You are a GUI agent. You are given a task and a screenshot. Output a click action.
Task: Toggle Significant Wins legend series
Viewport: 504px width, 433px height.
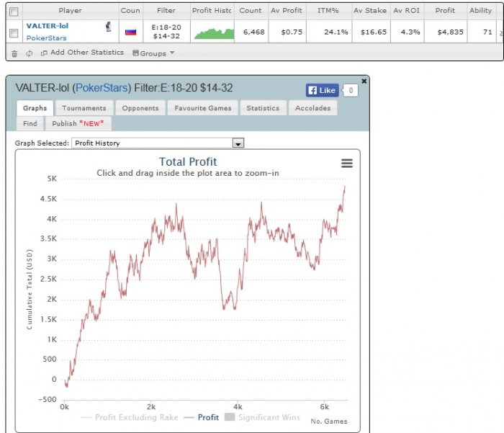click(262, 417)
